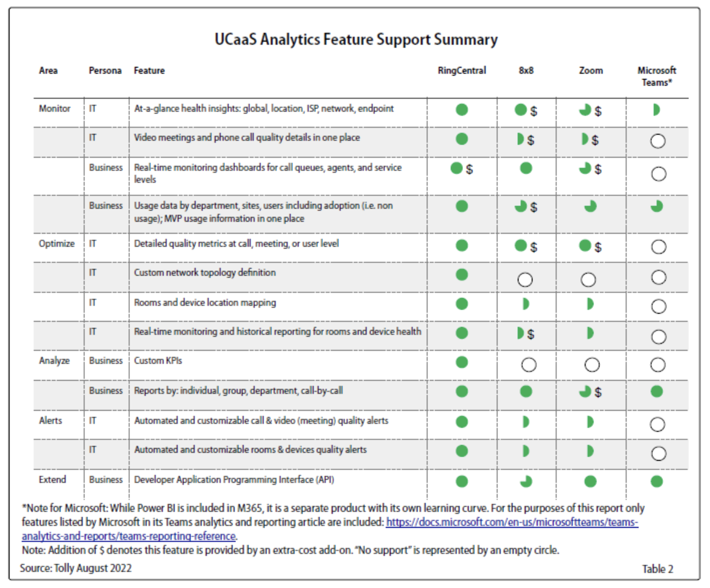Select Zoom's empty circle in Custom KPIs row
Image resolution: width=710 pixels, height=588 pixels.
[x=592, y=365]
